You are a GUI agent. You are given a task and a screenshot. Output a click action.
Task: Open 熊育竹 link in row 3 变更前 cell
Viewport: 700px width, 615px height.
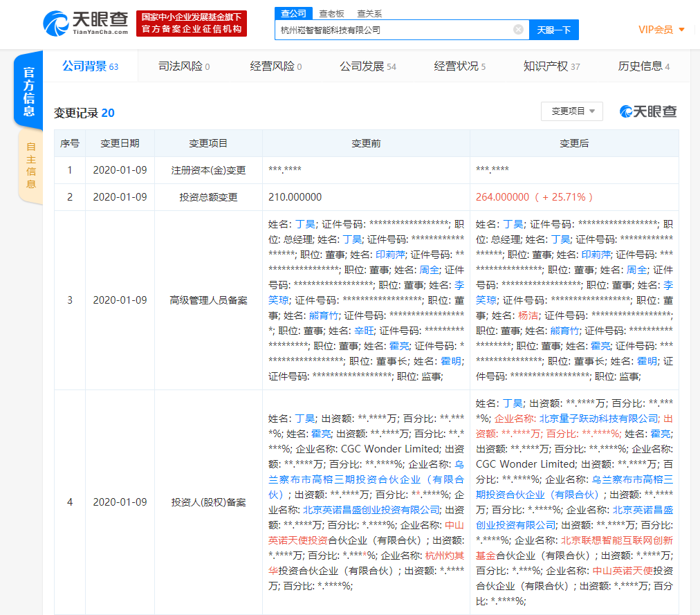coord(324,315)
